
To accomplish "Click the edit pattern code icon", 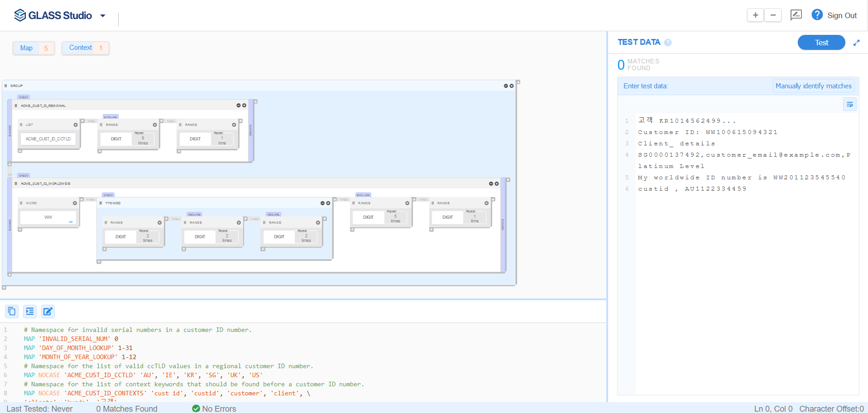I will [x=48, y=311].
